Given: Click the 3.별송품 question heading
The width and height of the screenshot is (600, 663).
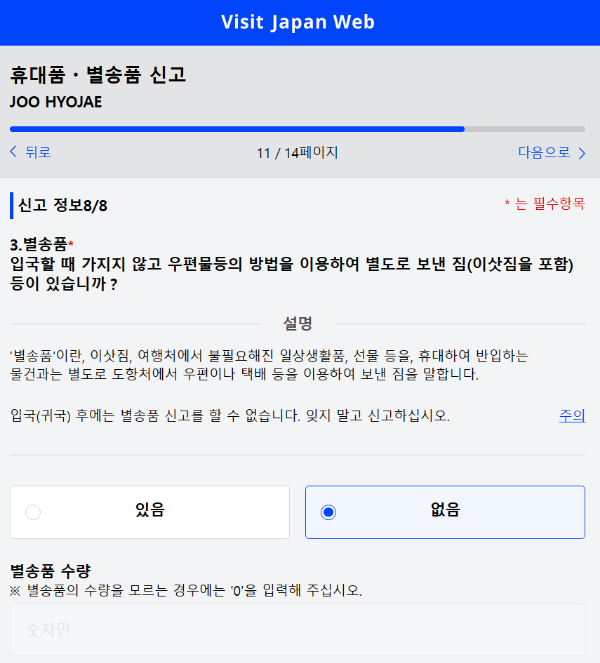Looking at the screenshot, I should pos(41,244).
